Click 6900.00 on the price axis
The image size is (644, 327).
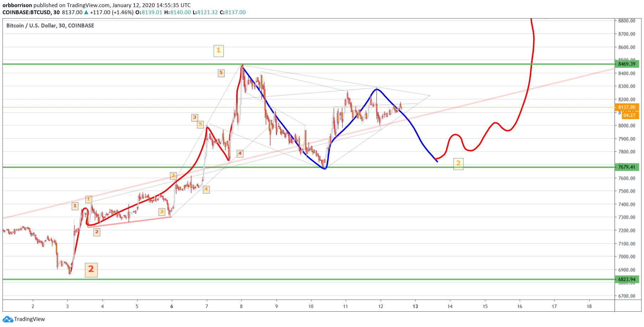[627, 270]
